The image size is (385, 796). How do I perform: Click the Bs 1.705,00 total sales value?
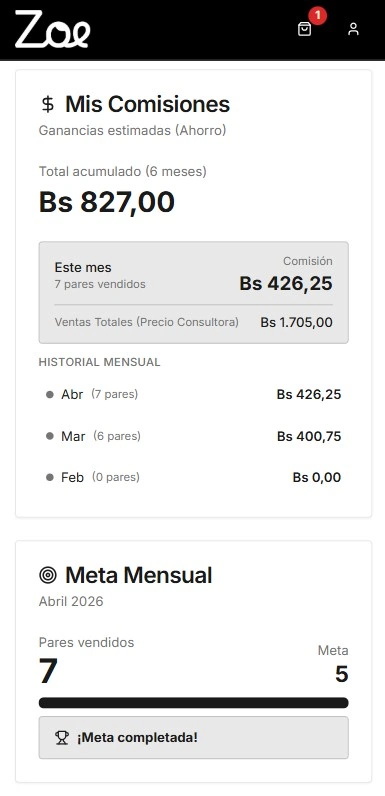tap(297, 322)
